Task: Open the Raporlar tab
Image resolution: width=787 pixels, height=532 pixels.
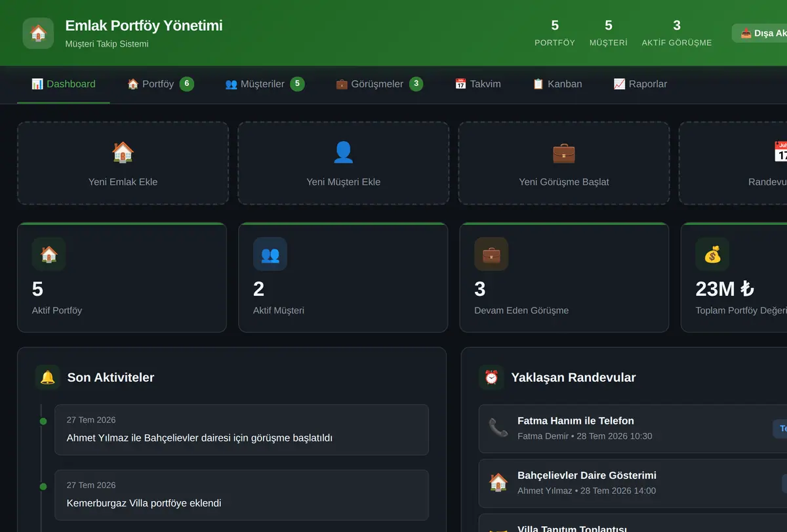Action: click(x=640, y=84)
